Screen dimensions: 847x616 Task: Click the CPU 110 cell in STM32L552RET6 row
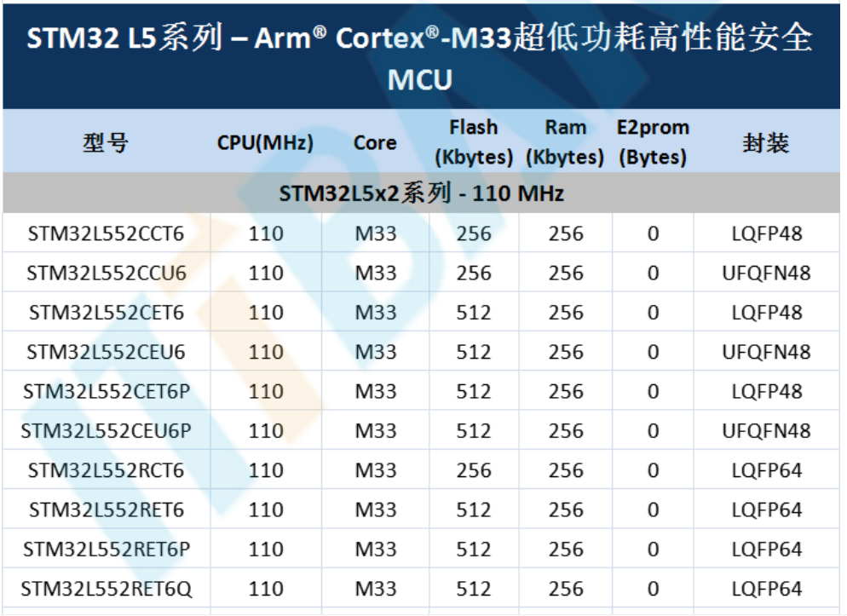pyautogui.click(x=266, y=509)
